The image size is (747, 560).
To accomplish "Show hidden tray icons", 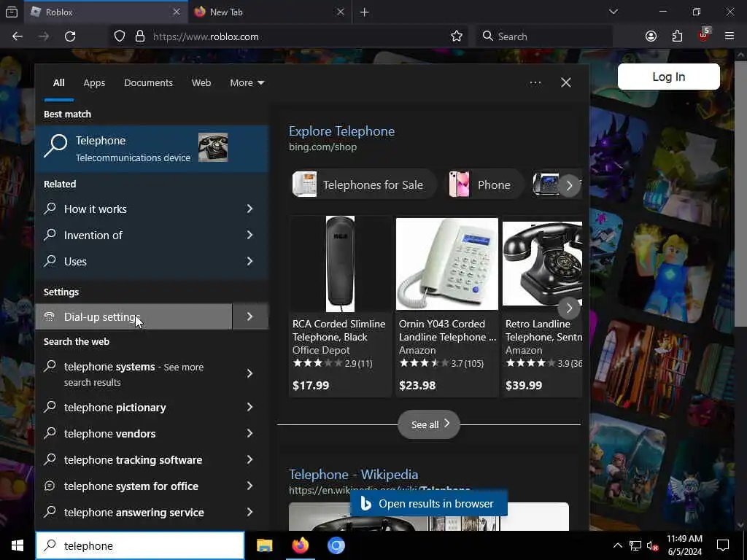I will click(x=617, y=545).
